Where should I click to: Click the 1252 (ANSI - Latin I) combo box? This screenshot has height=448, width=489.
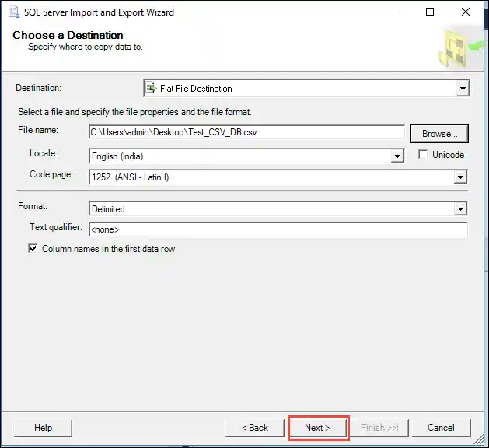(x=278, y=177)
